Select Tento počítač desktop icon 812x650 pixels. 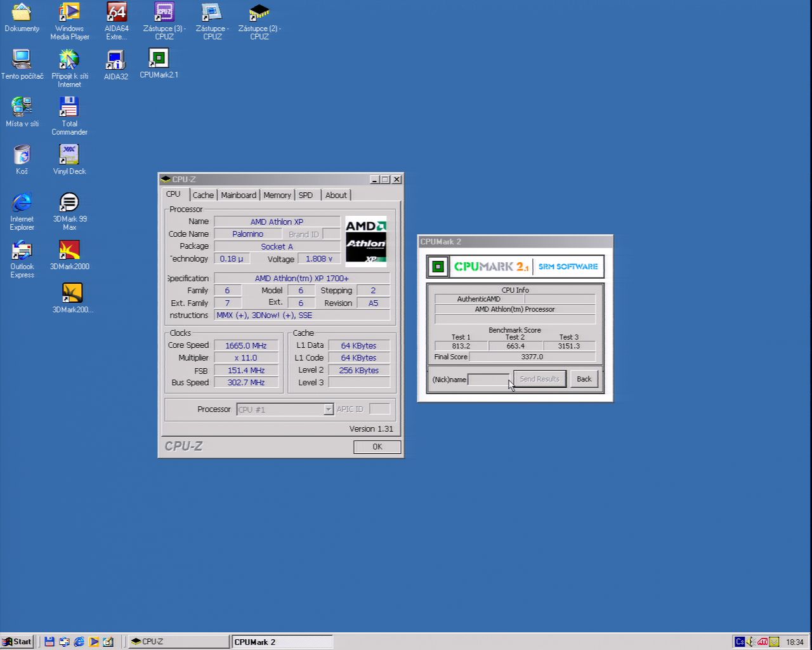click(22, 65)
